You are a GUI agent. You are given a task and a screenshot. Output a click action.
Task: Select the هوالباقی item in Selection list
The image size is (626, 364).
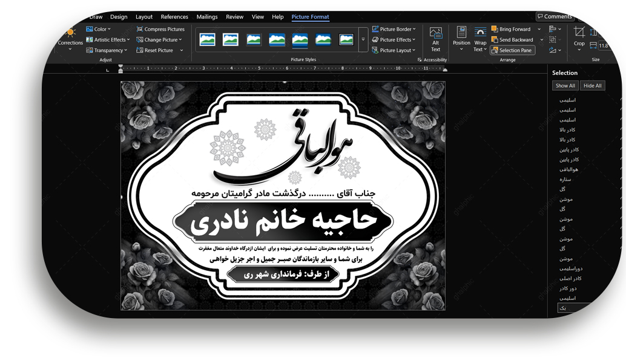(x=568, y=169)
